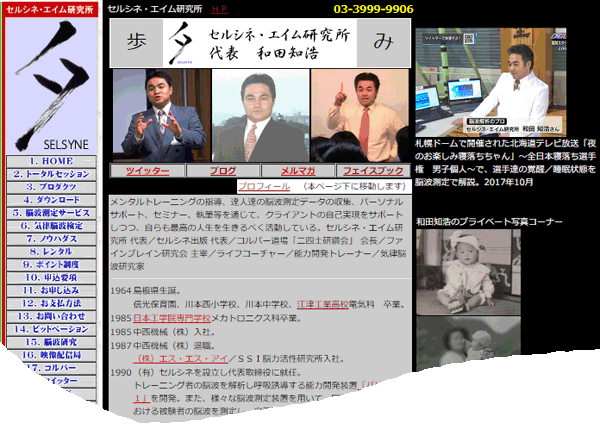Open the (株)エス・エス・アイ link
Image resolution: width=600 pixels, height=429 pixels.
click(x=181, y=359)
